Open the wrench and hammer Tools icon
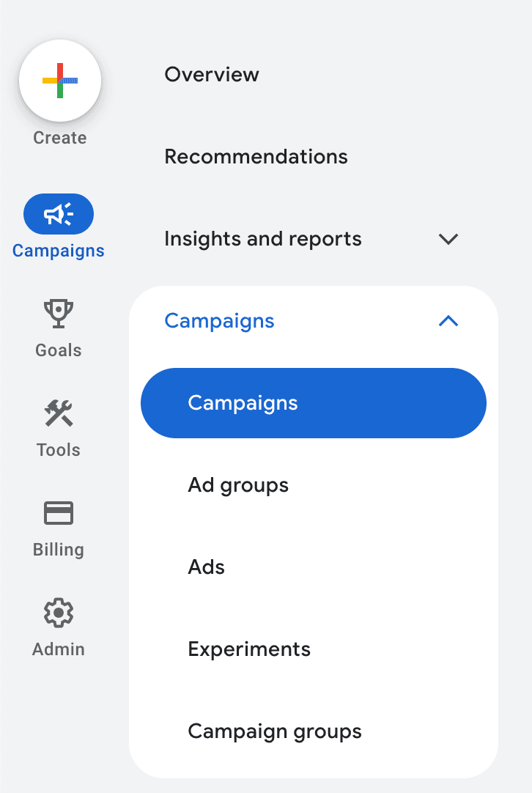This screenshot has width=532, height=793. [x=59, y=414]
